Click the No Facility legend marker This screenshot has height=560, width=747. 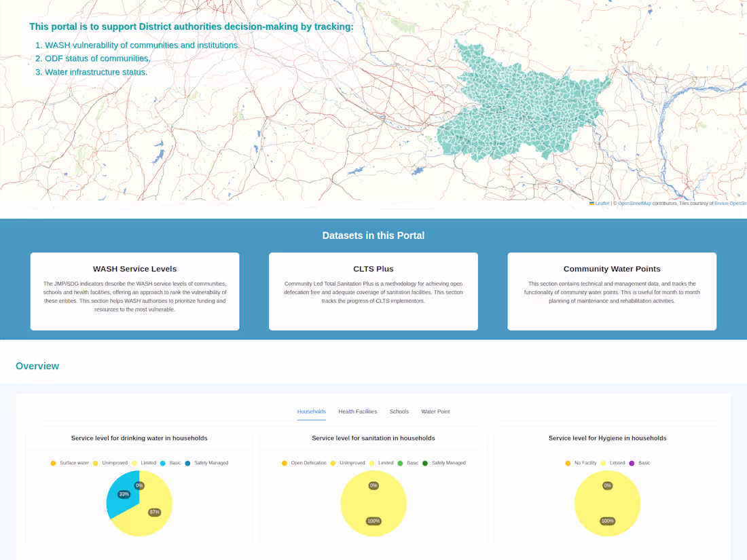[x=568, y=464]
